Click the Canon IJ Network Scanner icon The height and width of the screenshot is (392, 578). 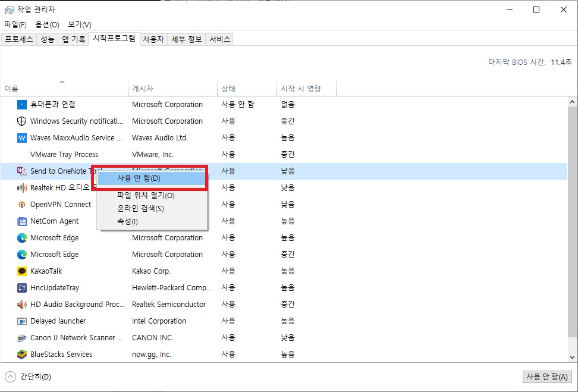click(x=22, y=338)
